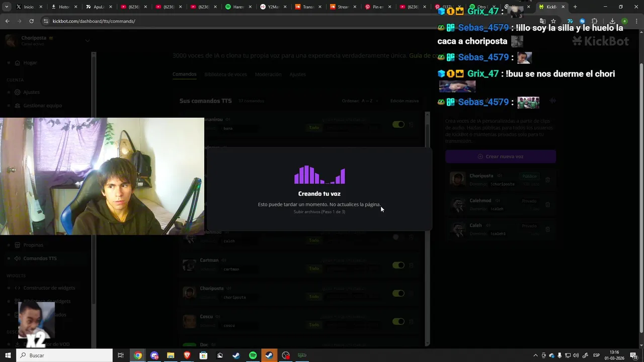Click Crear nueva voz button
The width and height of the screenshot is (644, 362).
tap(501, 156)
